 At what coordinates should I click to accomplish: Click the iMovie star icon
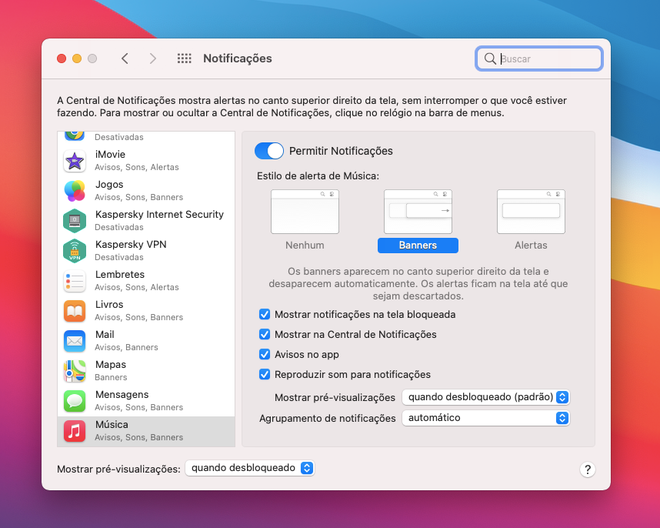point(75,161)
